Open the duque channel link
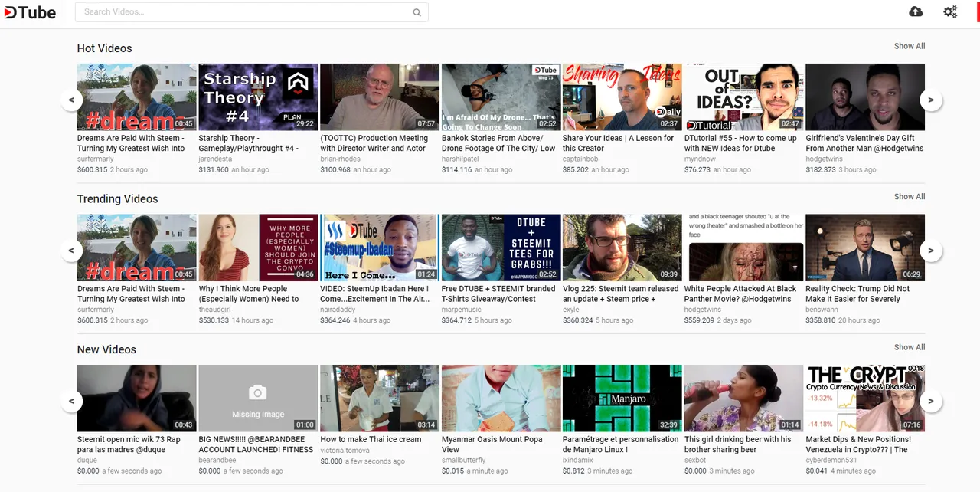Image resolution: width=980 pixels, height=492 pixels. tap(87, 461)
